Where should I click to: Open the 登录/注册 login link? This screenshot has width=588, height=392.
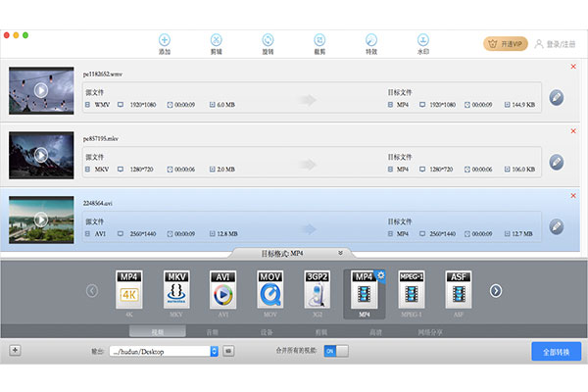coord(561,43)
